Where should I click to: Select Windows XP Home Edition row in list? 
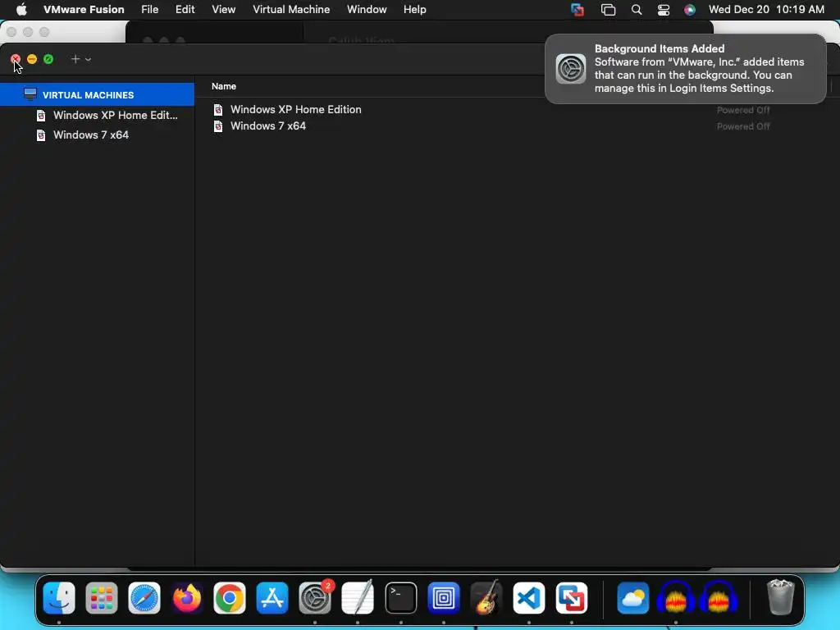click(295, 109)
